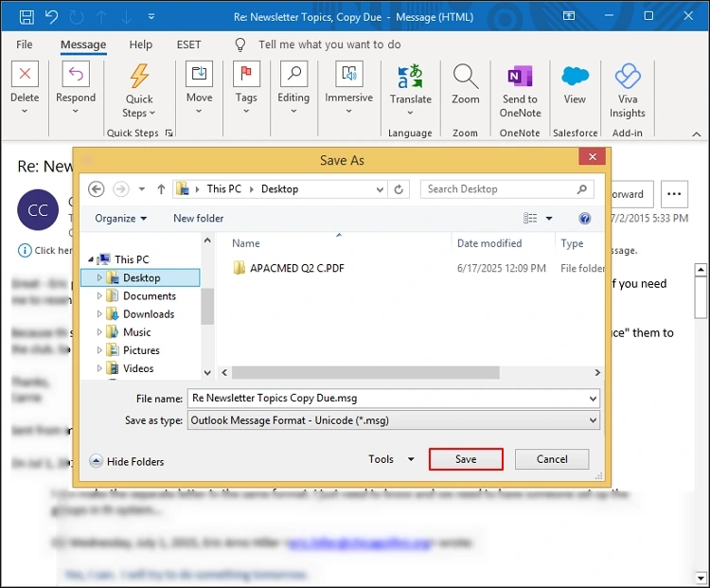
Task: Click the change view icon
Action: pyautogui.click(x=530, y=219)
